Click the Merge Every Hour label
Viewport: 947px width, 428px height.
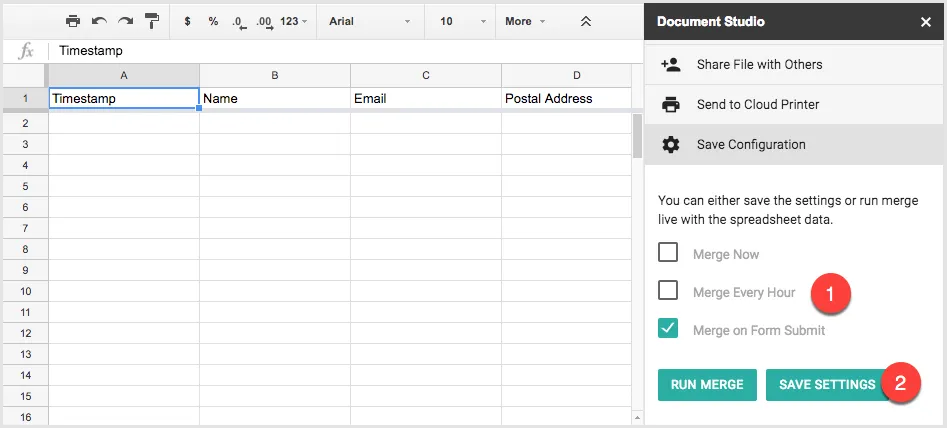pyautogui.click(x=744, y=293)
